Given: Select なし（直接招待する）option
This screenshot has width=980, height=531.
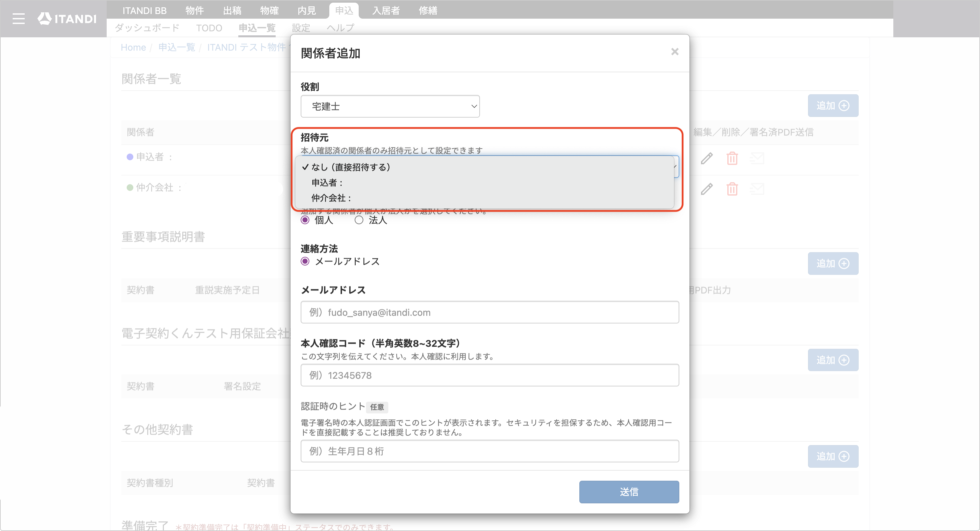Looking at the screenshot, I should pos(484,167).
